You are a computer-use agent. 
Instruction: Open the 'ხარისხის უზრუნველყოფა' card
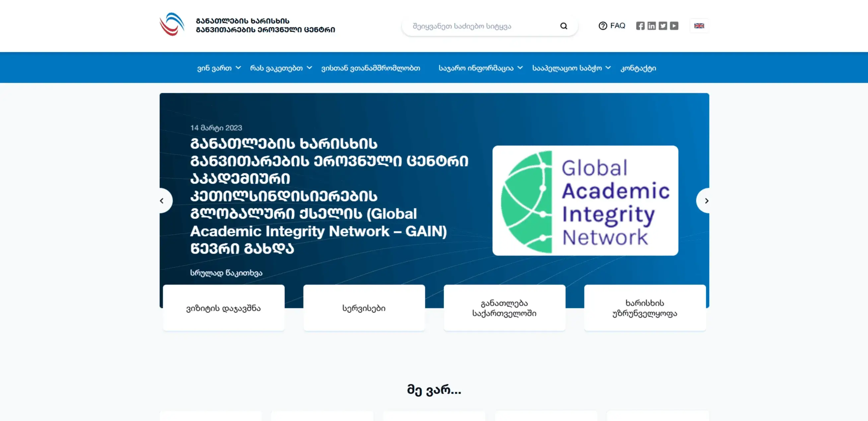pyautogui.click(x=645, y=308)
